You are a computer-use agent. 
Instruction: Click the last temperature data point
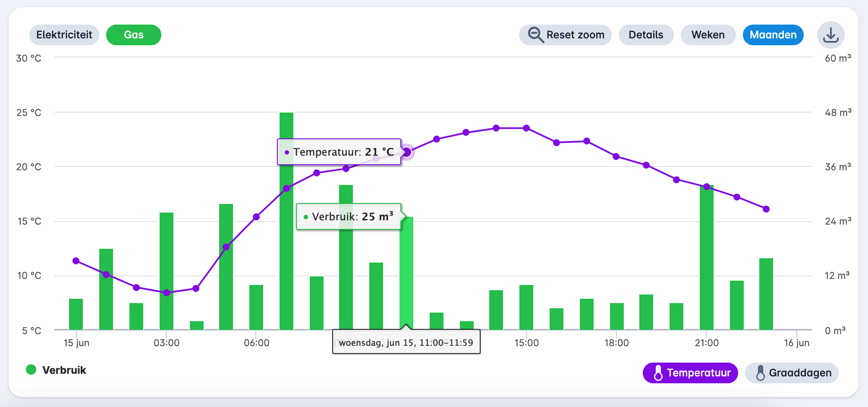(766, 209)
